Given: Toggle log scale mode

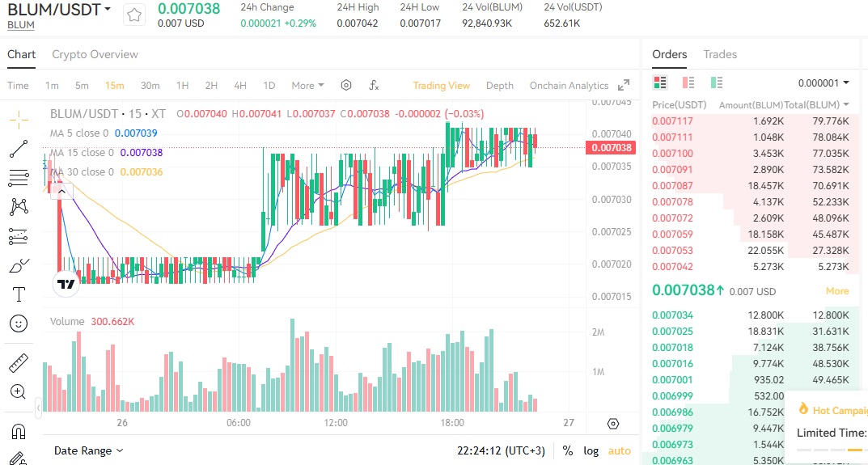Looking at the screenshot, I should (591, 450).
